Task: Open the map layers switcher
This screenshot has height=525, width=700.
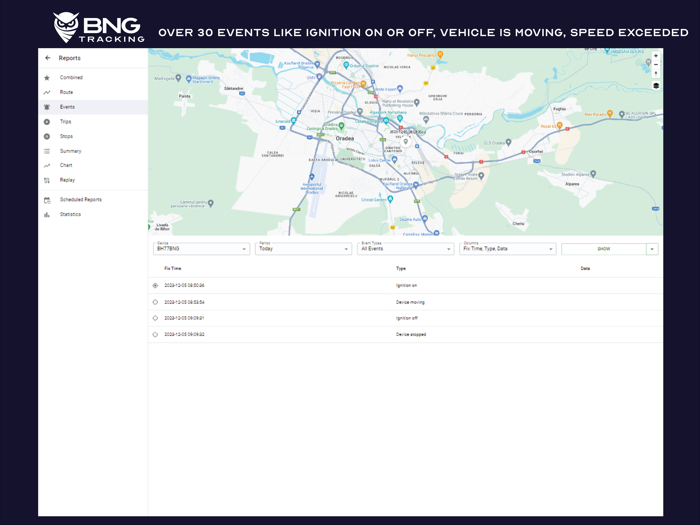Action: (x=656, y=86)
